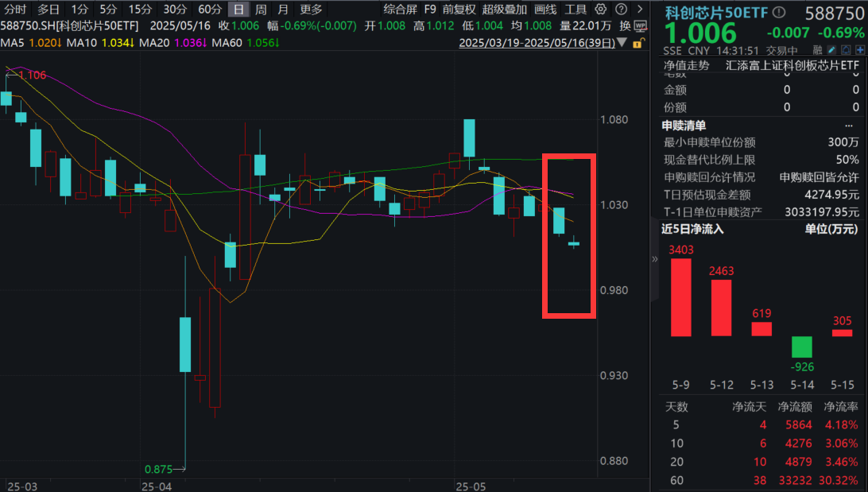
Task: Click the bell icon to set a price alert
Action: click(846, 49)
